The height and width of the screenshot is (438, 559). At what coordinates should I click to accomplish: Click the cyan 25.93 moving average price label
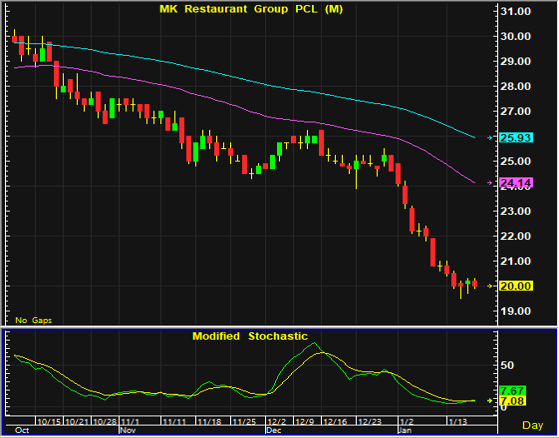[516, 138]
